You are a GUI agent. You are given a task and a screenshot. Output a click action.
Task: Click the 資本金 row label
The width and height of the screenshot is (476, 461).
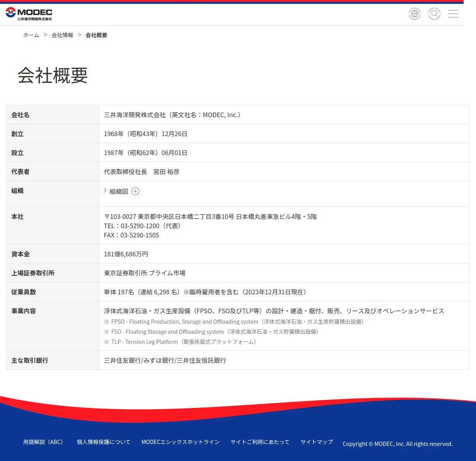[20, 254]
